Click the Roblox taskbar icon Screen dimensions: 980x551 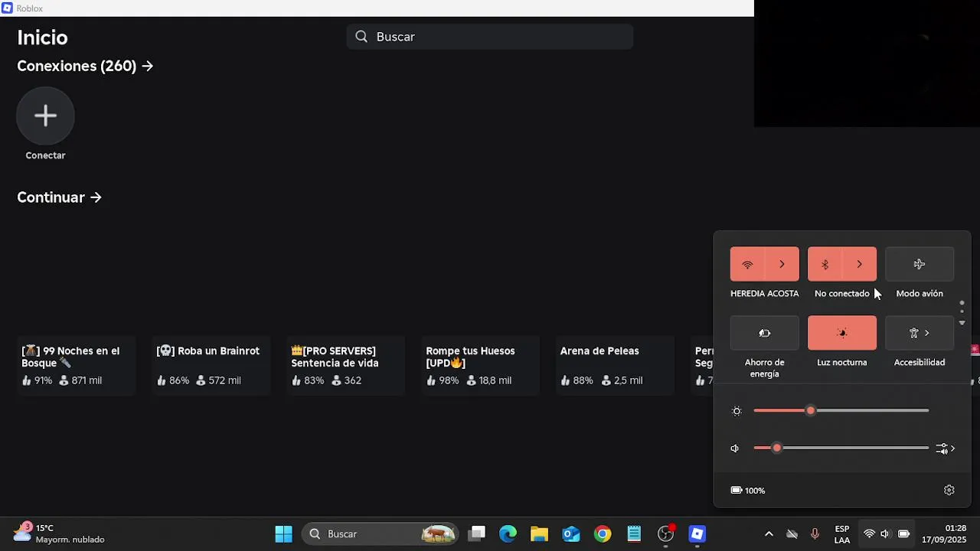[697, 534]
